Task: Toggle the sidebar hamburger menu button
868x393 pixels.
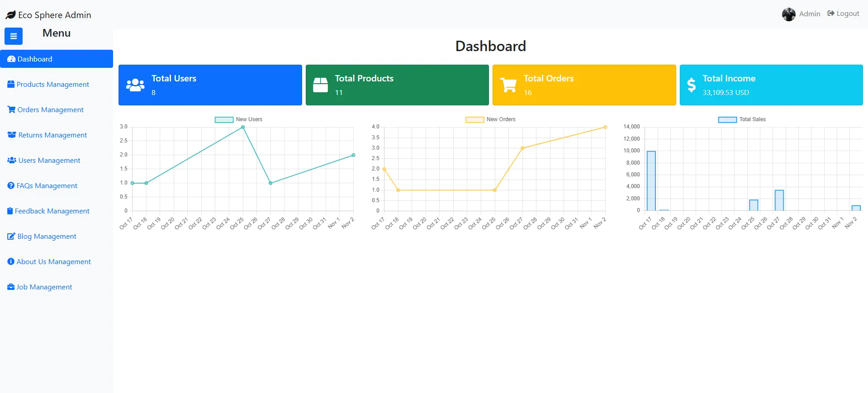Action: [14, 36]
